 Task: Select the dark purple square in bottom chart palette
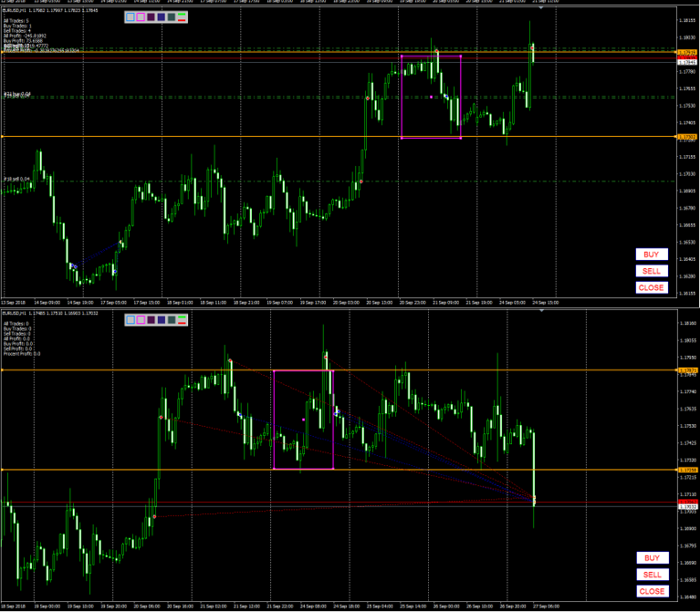pos(151,320)
